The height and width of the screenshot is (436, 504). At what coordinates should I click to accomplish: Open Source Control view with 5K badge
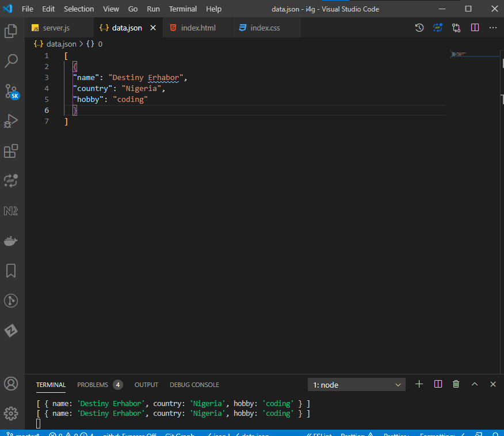coord(12,92)
